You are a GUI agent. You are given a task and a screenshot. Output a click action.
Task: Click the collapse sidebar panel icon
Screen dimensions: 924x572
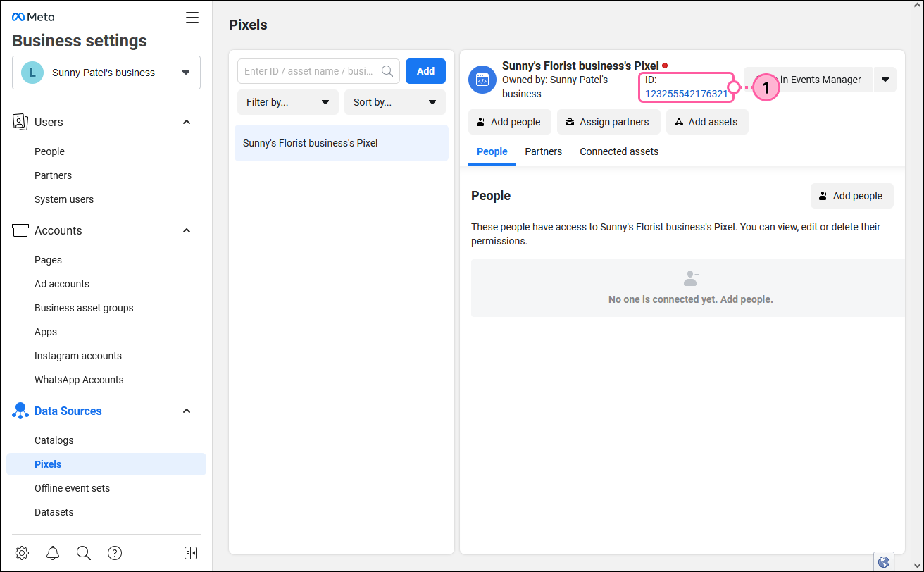(191, 553)
